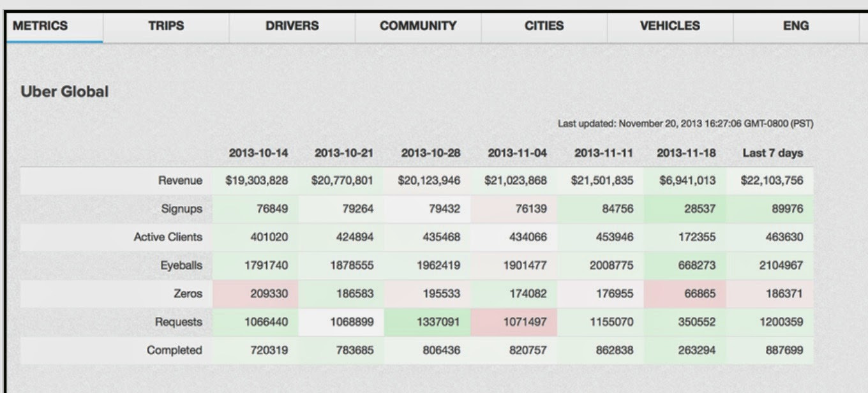Viewport: 868px width, 393px height.
Task: Click completed cell 783685
Action: pyautogui.click(x=341, y=350)
